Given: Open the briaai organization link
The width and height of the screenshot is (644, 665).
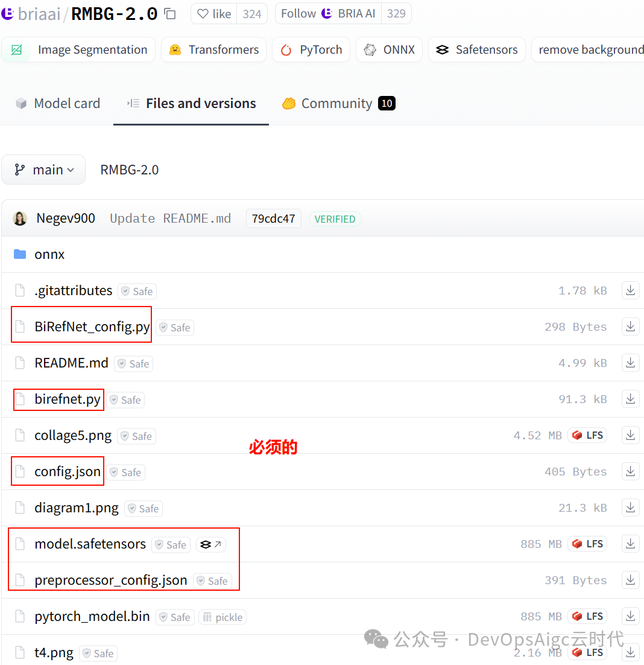Looking at the screenshot, I should coord(39,14).
